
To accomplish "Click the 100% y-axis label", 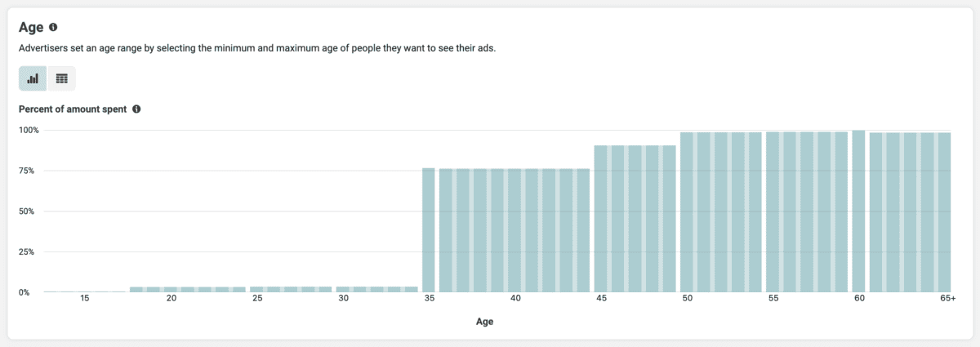I will point(29,130).
